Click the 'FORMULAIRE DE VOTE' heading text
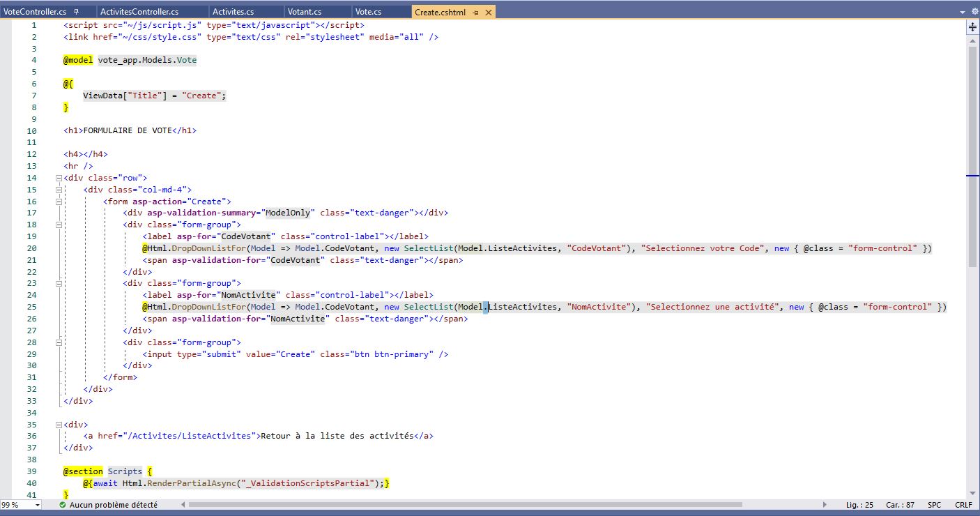 click(128, 130)
